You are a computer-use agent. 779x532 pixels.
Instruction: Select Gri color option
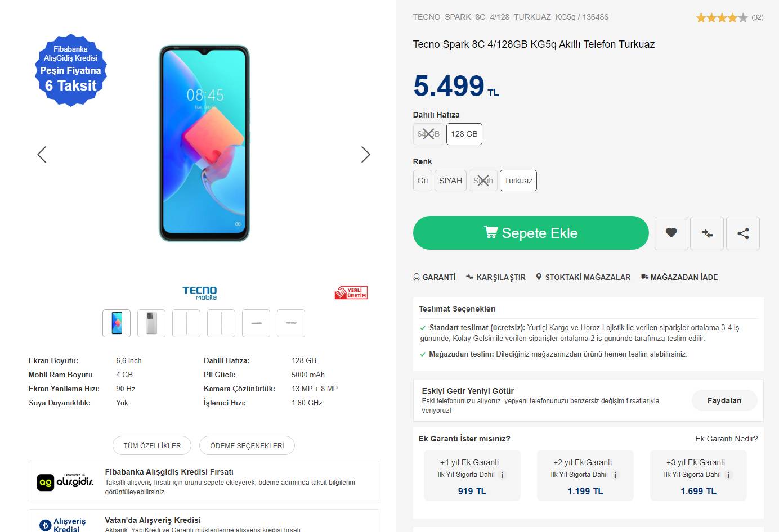[422, 181]
